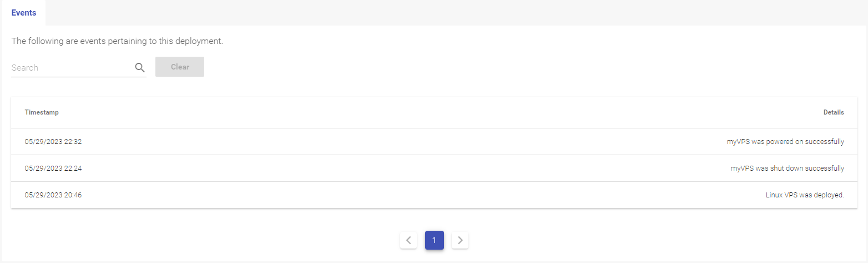Sort by the Timestamp column header
The width and height of the screenshot is (868, 263).
(42, 112)
